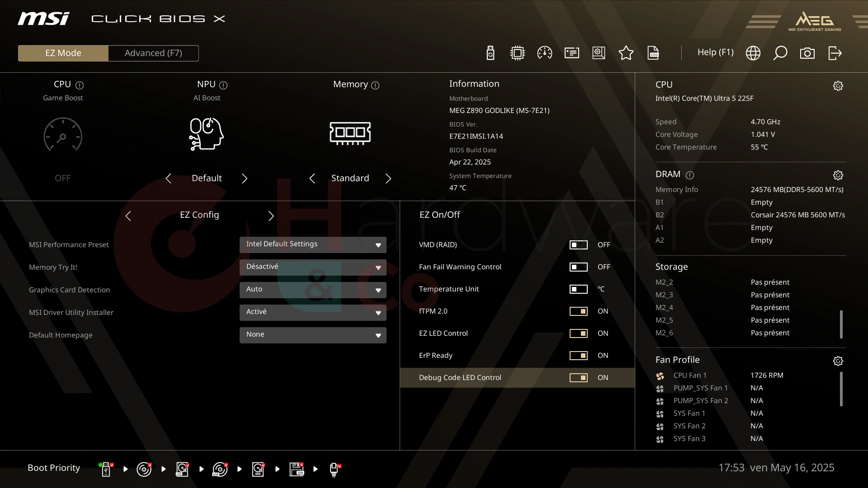Go to next EZ Config page

click(271, 216)
